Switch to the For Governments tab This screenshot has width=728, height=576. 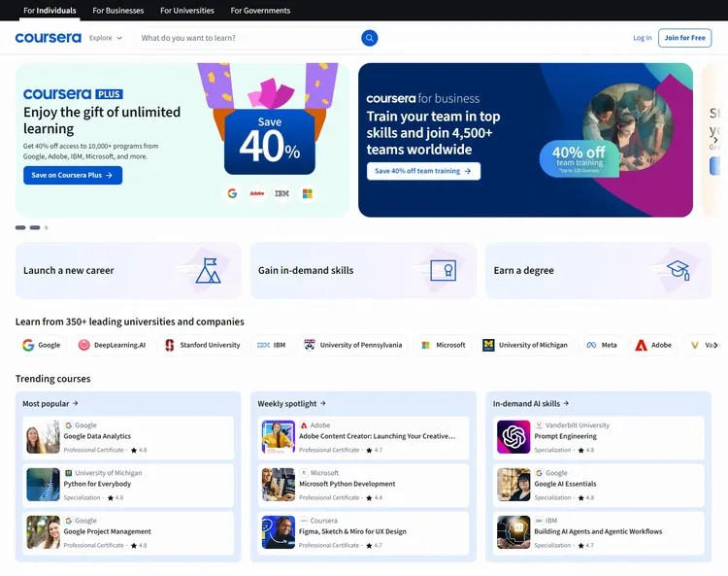[x=260, y=11]
